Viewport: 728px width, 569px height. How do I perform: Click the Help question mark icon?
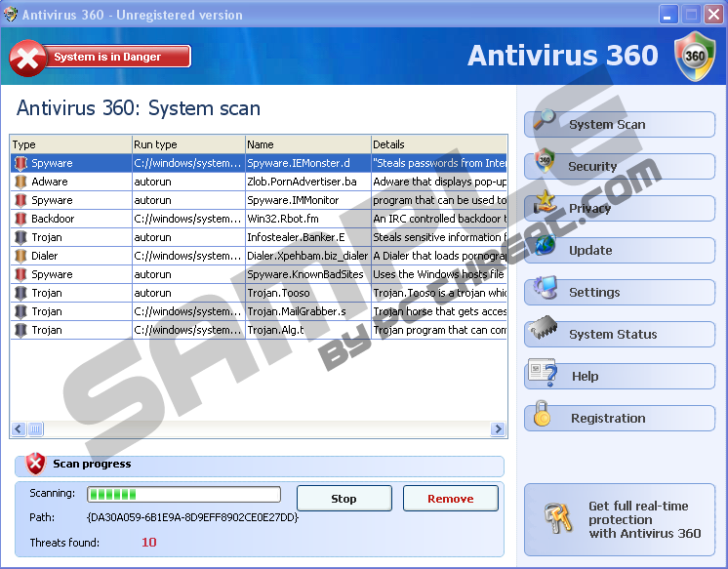point(543,372)
